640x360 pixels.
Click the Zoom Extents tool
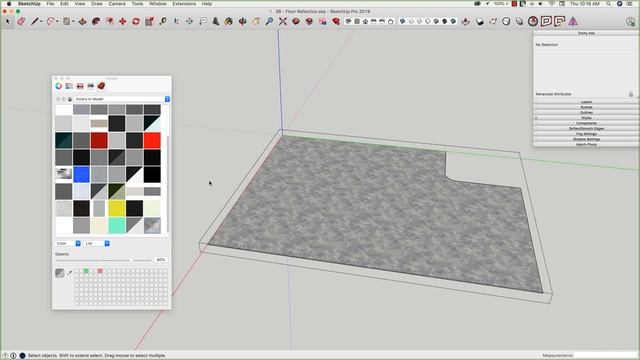pos(282,21)
